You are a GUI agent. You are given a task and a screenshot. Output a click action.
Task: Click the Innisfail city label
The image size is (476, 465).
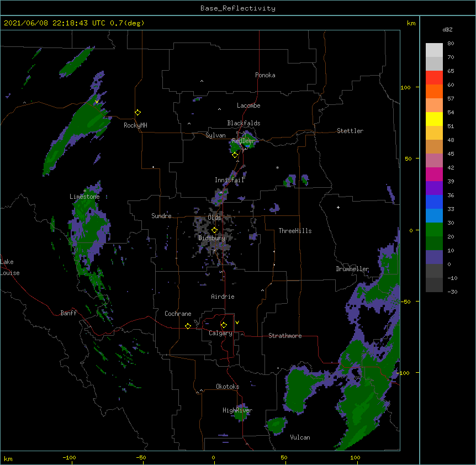[x=229, y=180]
